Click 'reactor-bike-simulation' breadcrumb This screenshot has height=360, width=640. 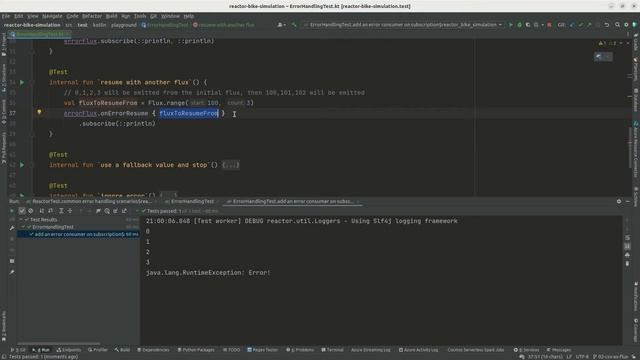click(32, 25)
